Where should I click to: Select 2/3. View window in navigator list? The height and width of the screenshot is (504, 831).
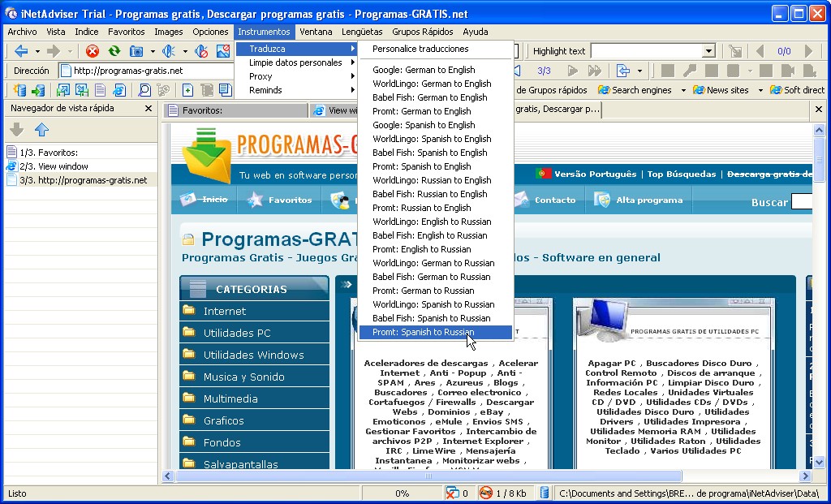click(x=81, y=166)
